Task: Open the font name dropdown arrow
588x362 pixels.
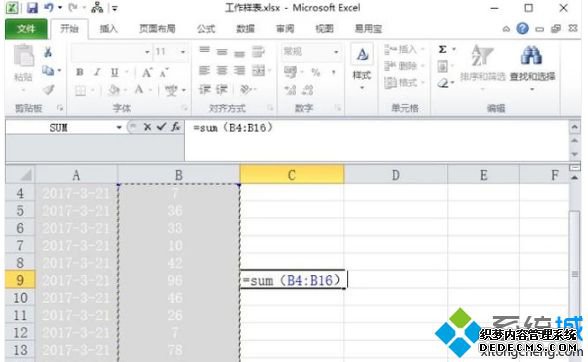Action: coord(147,52)
